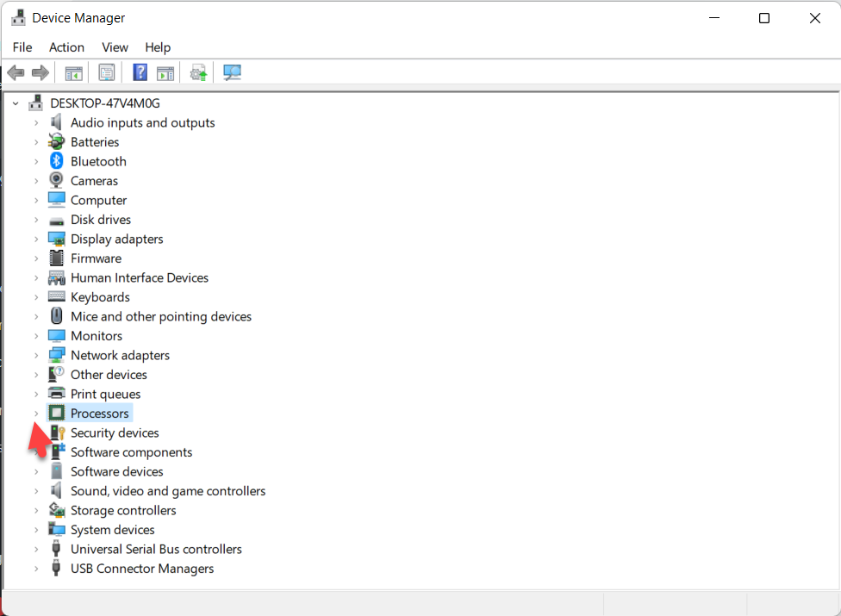Select Universal Serial Bus controllers item
Viewport: 841px width, 616px height.
coord(156,549)
